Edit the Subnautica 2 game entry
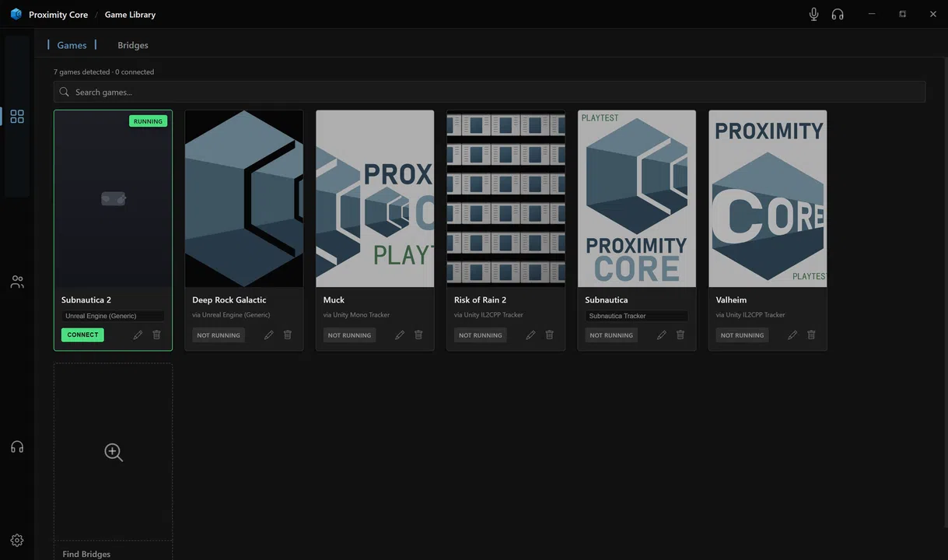 point(138,335)
